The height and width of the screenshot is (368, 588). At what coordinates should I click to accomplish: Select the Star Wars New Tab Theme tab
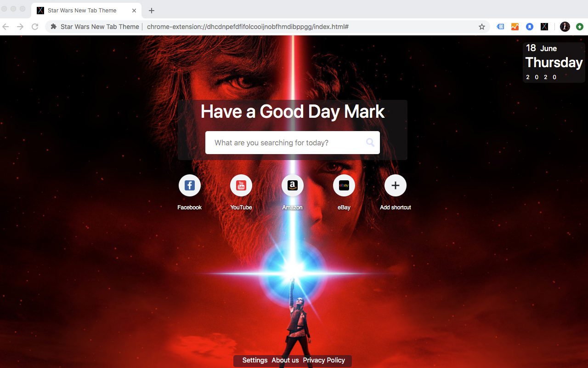pyautogui.click(x=86, y=11)
